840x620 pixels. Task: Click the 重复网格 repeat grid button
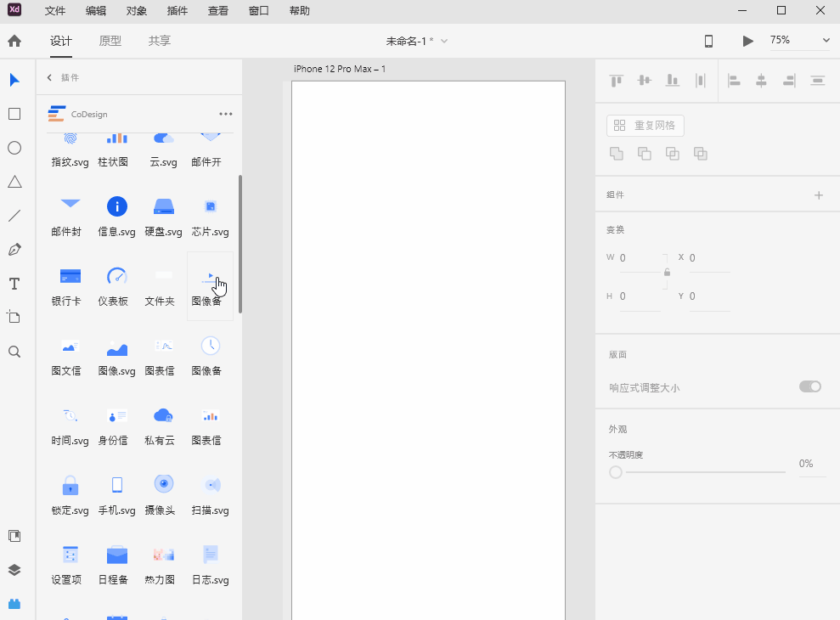tap(645, 126)
